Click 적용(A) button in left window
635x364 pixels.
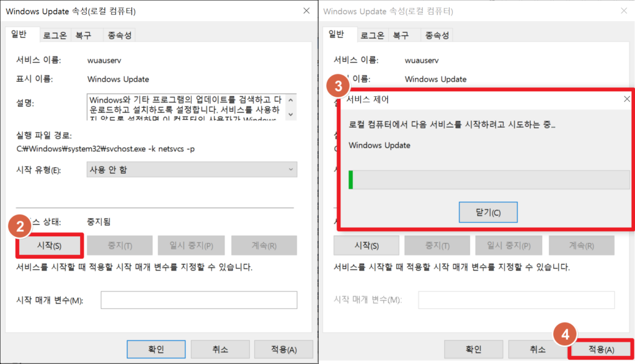(x=284, y=349)
